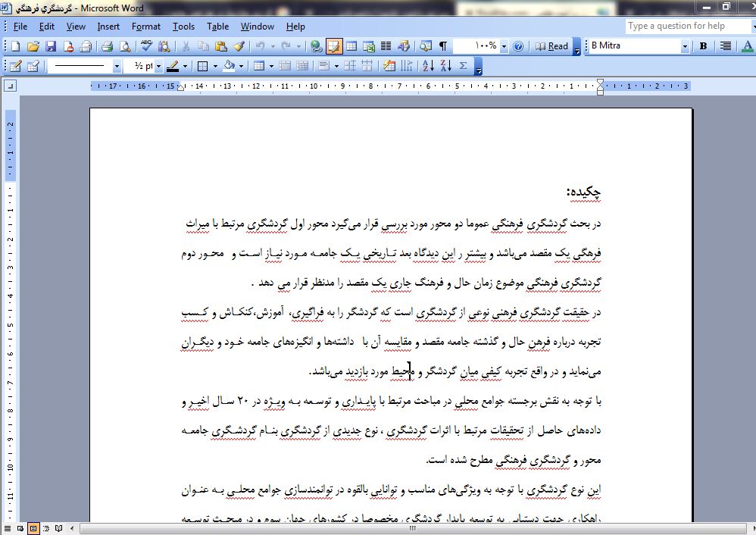Screen dimensions: 756x535
Task: Open Print Preview from the toolbar
Action: click(124, 46)
